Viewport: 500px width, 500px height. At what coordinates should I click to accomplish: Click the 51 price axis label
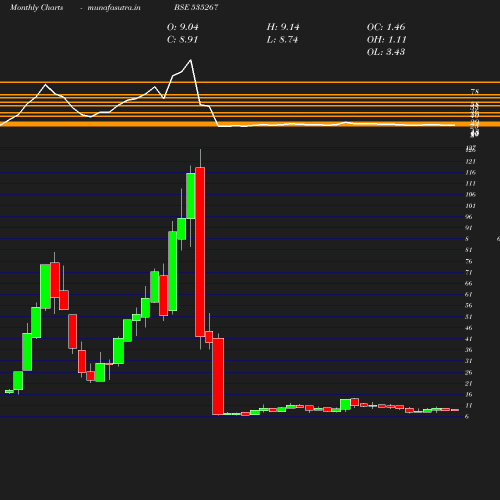pyautogui.click(x=469, y=317)
